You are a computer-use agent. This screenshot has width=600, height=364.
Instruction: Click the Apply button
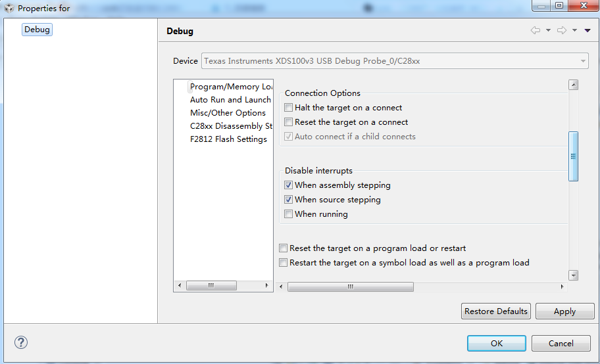click(564, 311)
